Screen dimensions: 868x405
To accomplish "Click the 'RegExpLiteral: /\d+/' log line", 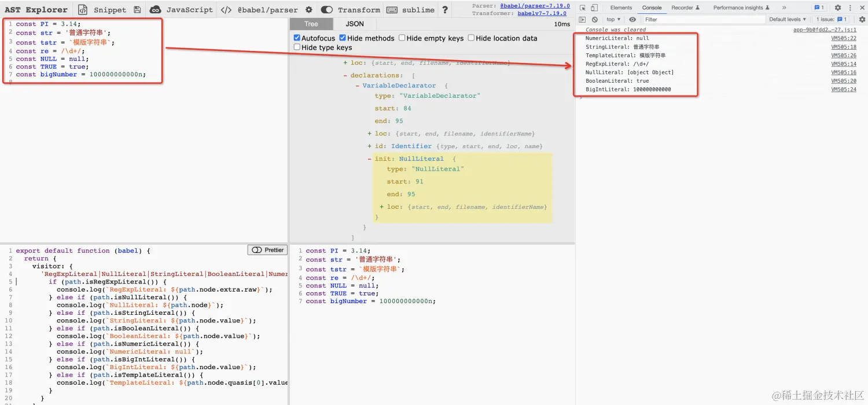I will pos(617,64).
